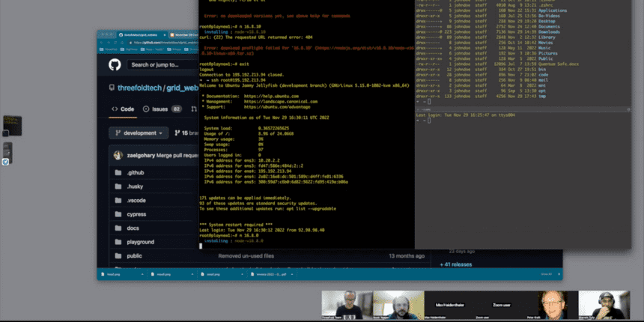Close the browser downloads bar

coord(557,274)
